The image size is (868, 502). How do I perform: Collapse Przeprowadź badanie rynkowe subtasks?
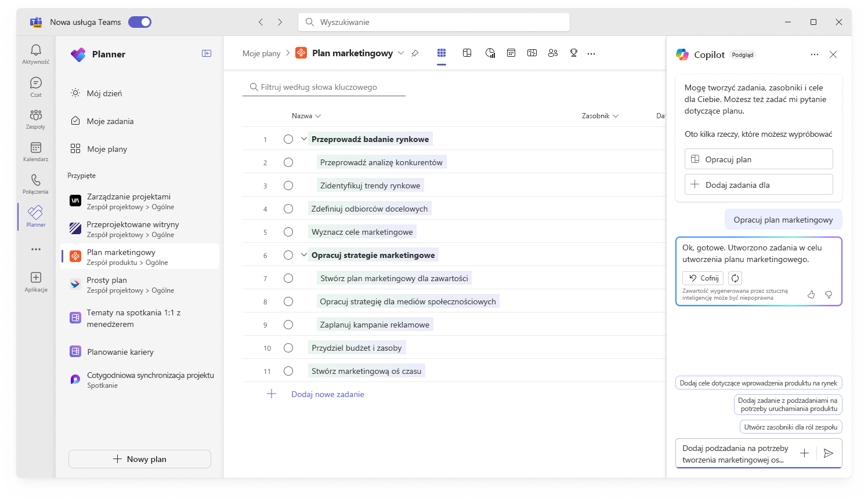pos(304,139)
